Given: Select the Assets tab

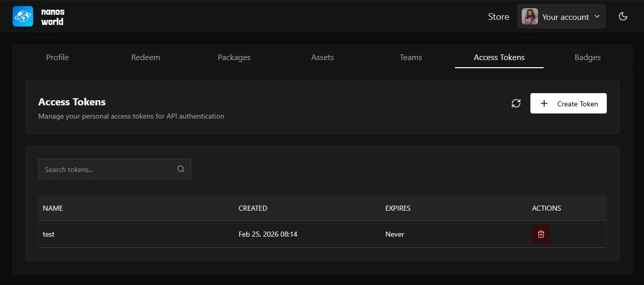Looking at the screenshot, I should [323, 57].
